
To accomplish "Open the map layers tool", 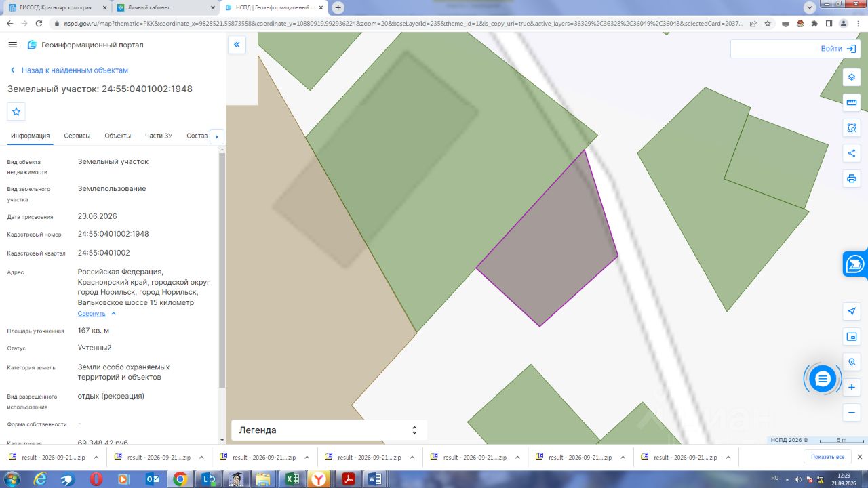I will pos(852,77).
